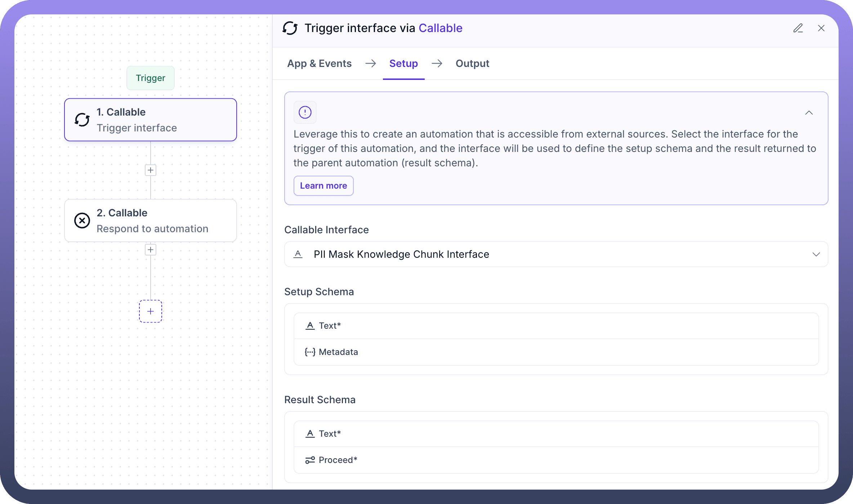Open the Output tab
Image resolution: width=853 pixels, height=504 pixels.
pyautogui.click(x=472, y=64)
